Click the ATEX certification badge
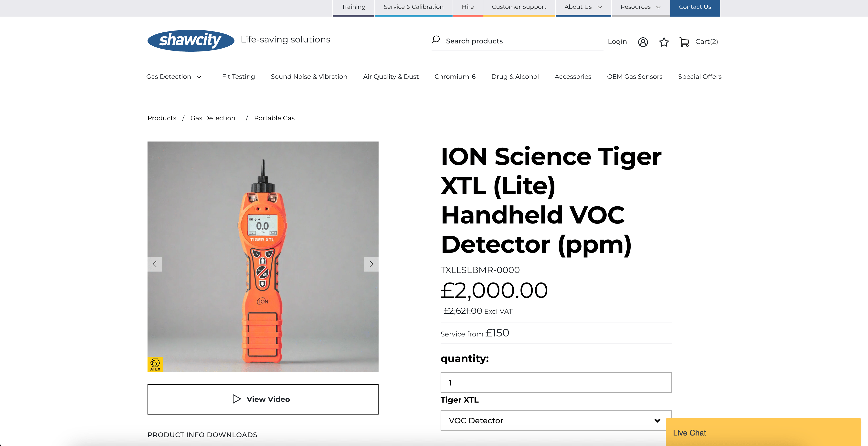Screen dimensions: 868x446 155,364
